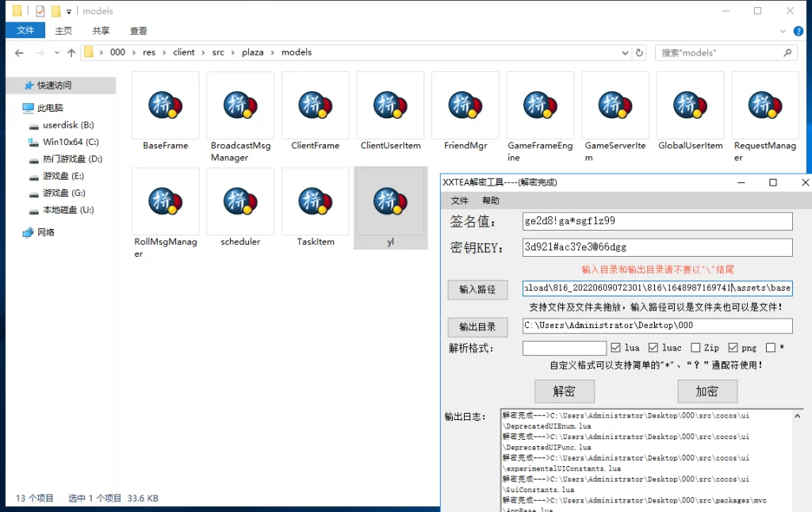This screenshot has height=512, width=812.
Task: Enable the Zip checkbox
Action: pyautogui.click(x=697, y=346)
